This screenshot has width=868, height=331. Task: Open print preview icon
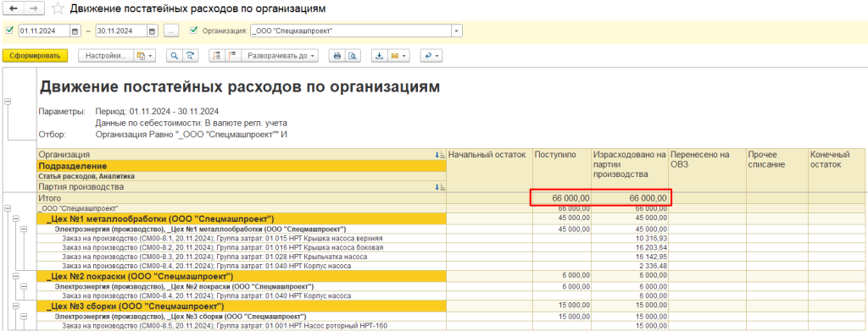(352, 56)
